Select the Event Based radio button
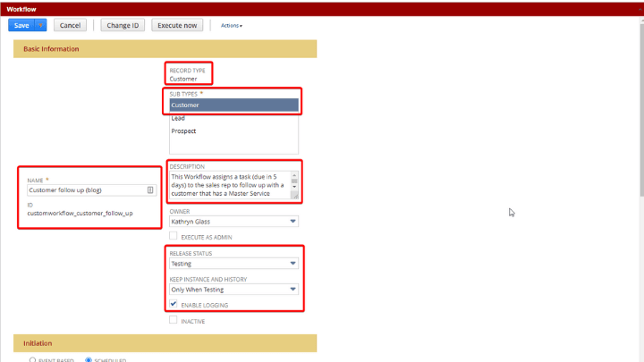Screen dimensions: 644x362 (x=32, y=360)
